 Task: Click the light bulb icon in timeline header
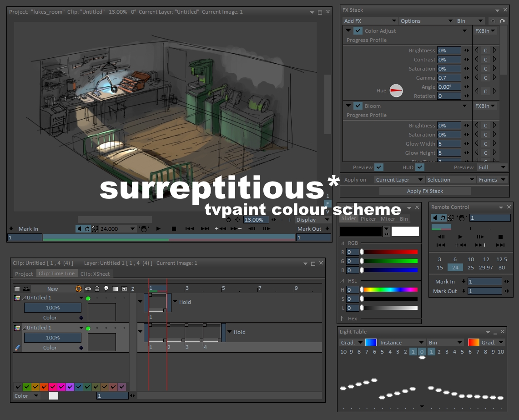106,289
